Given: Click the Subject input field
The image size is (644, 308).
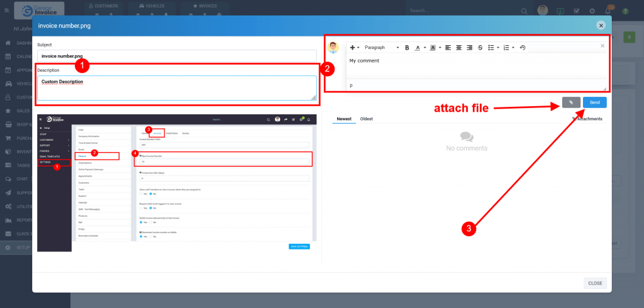Looking at the screenshot, I should (x=177, y=56).
